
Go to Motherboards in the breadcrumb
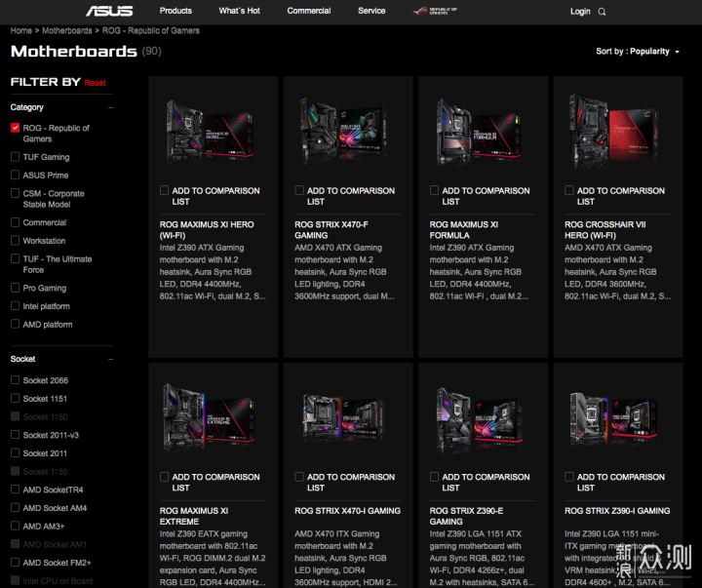click(x=66, y=30)
